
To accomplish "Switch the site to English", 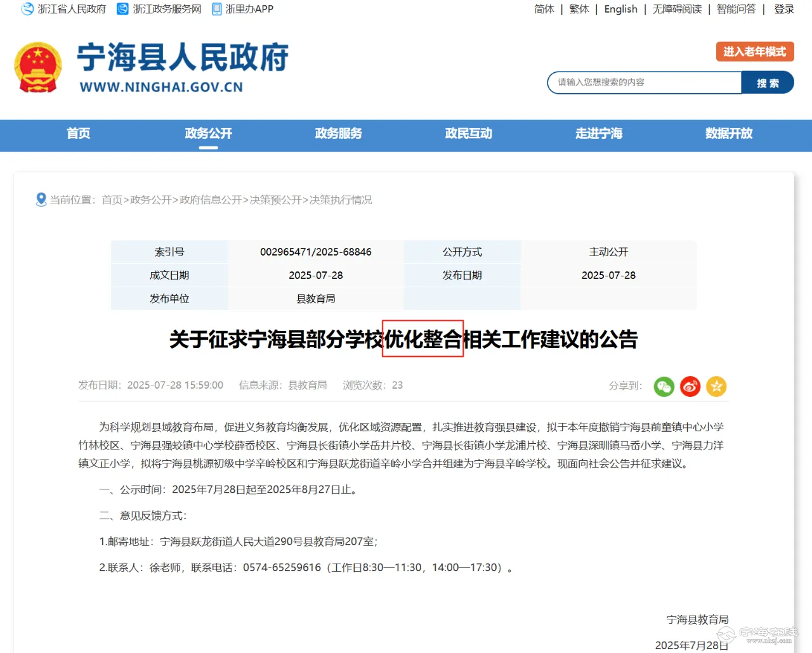I will tap(620, 9).
